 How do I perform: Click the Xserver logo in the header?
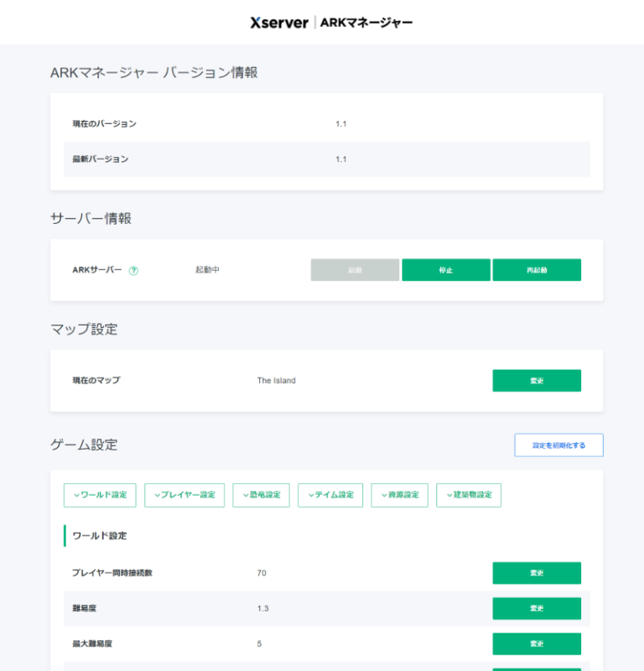tap(278, 23)
